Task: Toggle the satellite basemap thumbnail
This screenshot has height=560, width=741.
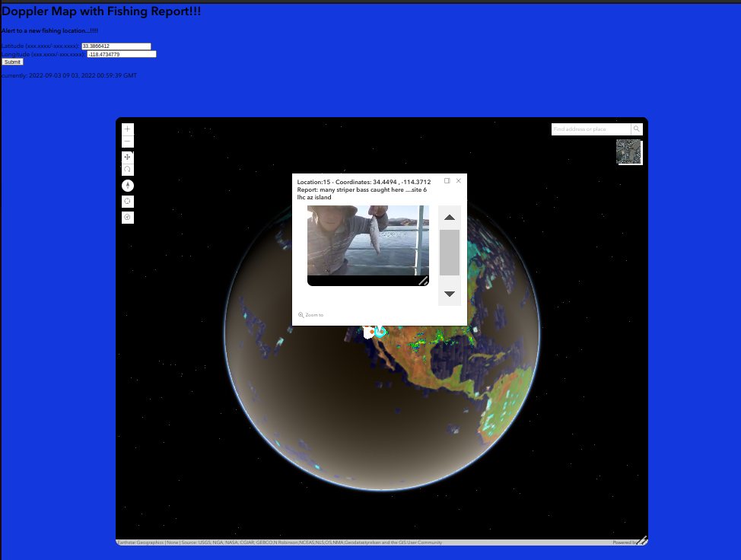Action: pos(629,151)
